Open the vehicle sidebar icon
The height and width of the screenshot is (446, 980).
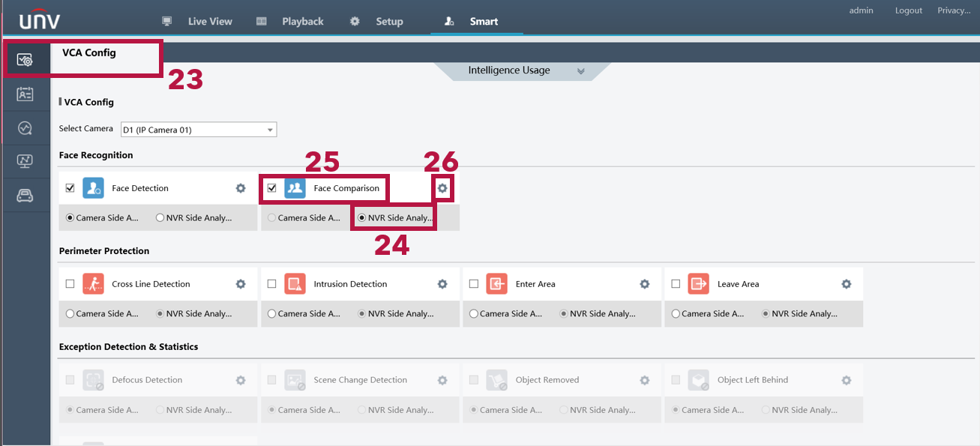click(x=25, y=196)
